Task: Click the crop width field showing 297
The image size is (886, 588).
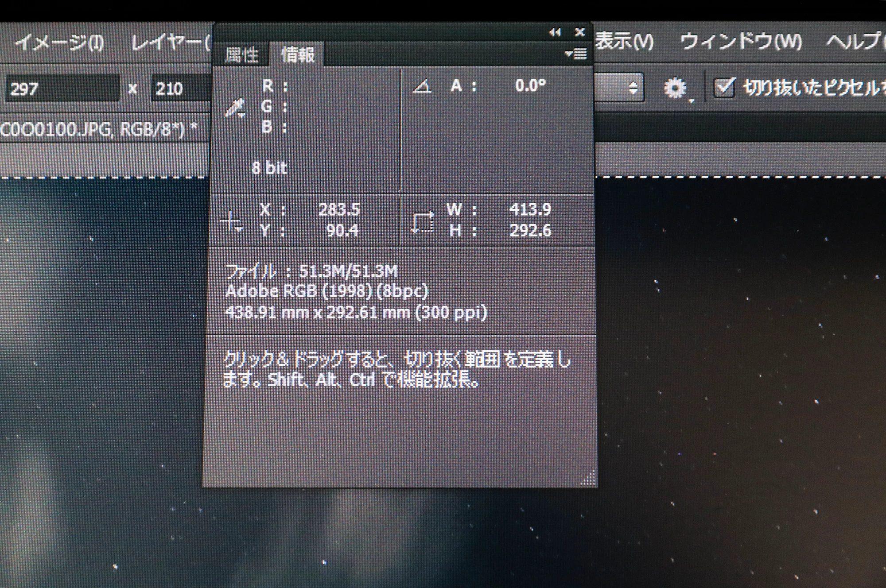Action: (x=62, y=89)
